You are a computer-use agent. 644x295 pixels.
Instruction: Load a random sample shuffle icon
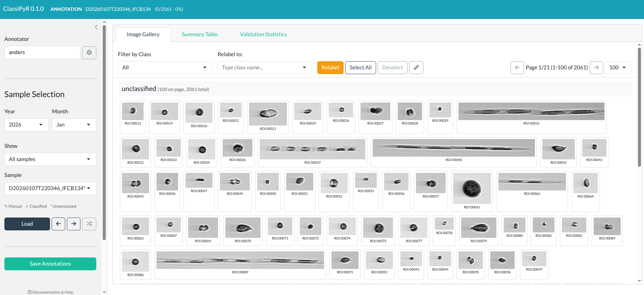[x=89, y=224]
